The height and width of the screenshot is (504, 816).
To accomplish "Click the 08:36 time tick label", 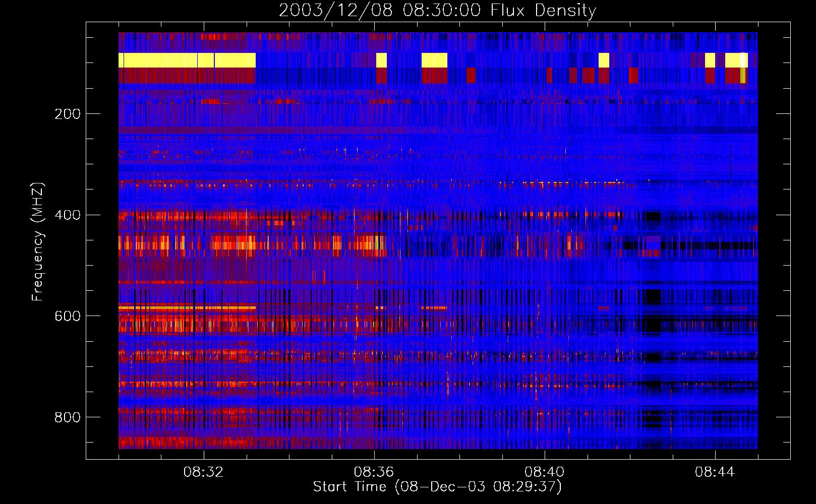I will pos(374,472).
